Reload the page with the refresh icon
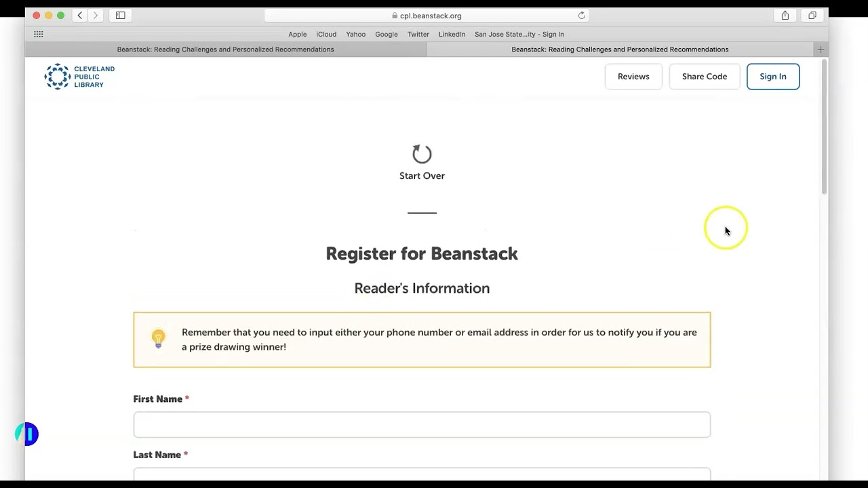The height and width of the screenshot is (488, 868). point(581,16)
